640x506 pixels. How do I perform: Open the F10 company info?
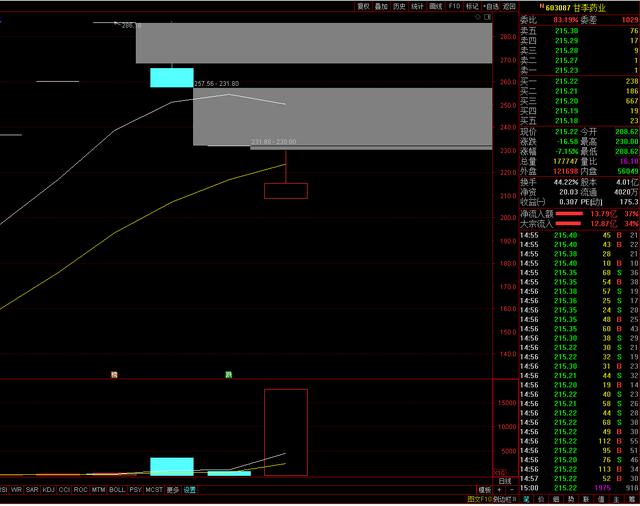point(454,6)
